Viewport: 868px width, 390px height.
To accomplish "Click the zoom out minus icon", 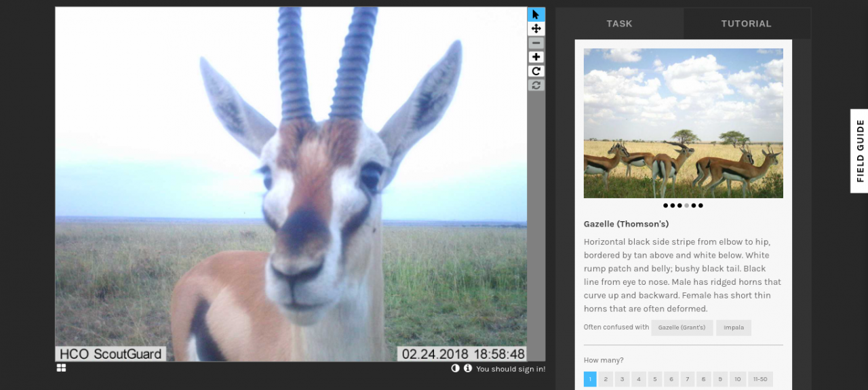I will [x=536, y=43].
